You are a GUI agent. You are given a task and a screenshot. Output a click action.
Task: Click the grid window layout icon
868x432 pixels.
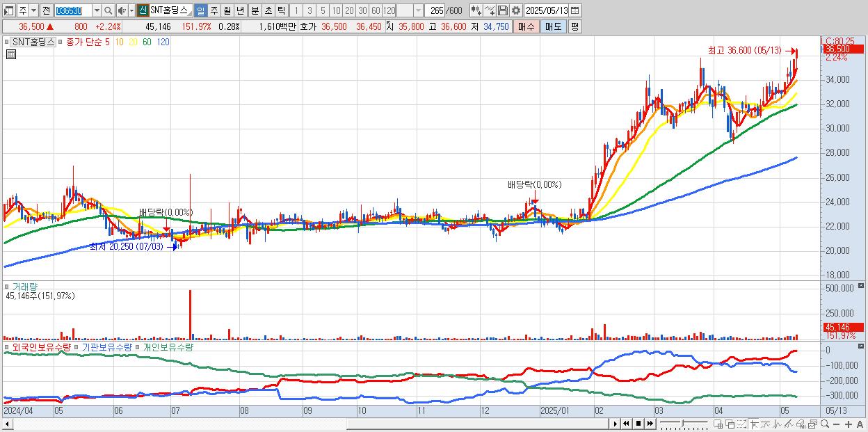[718, 424]
